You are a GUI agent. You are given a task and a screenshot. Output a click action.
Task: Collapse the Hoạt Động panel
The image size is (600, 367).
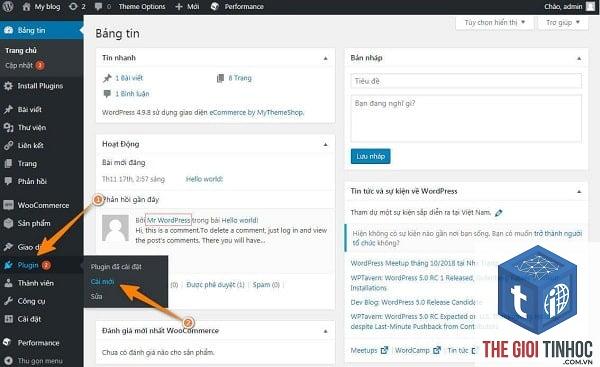[x=326, y=144]
